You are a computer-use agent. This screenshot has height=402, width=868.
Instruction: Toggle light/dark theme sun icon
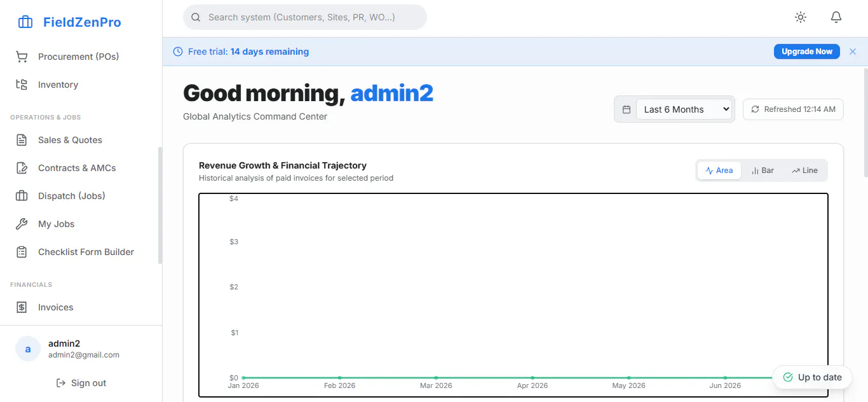pos(801,17)
